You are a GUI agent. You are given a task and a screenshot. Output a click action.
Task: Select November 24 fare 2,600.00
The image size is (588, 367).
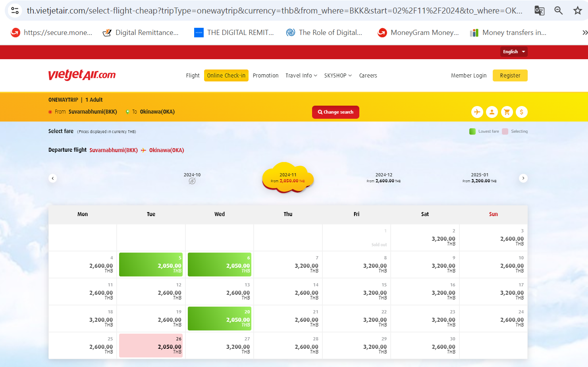click(494, 319)
